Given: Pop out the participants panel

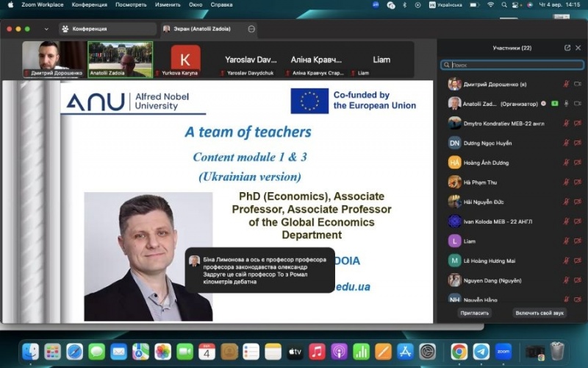Looking at the screenshot, I should [x=567, y=48].
